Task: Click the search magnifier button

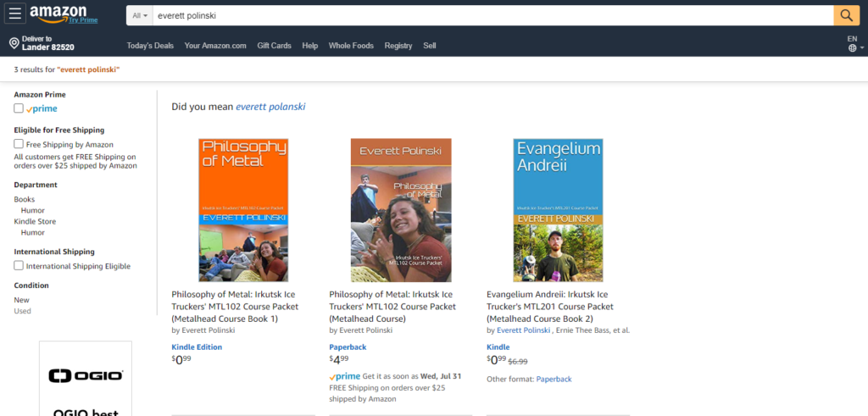Action: point(847,15)
